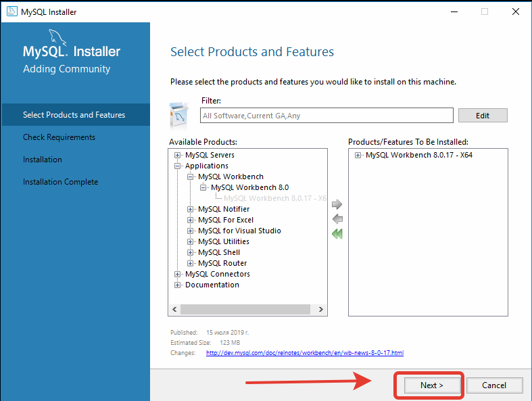This screenshot has height=401, width=532.
Task: Select the MySQL Workbench tree item
Action: pos(231,176)
